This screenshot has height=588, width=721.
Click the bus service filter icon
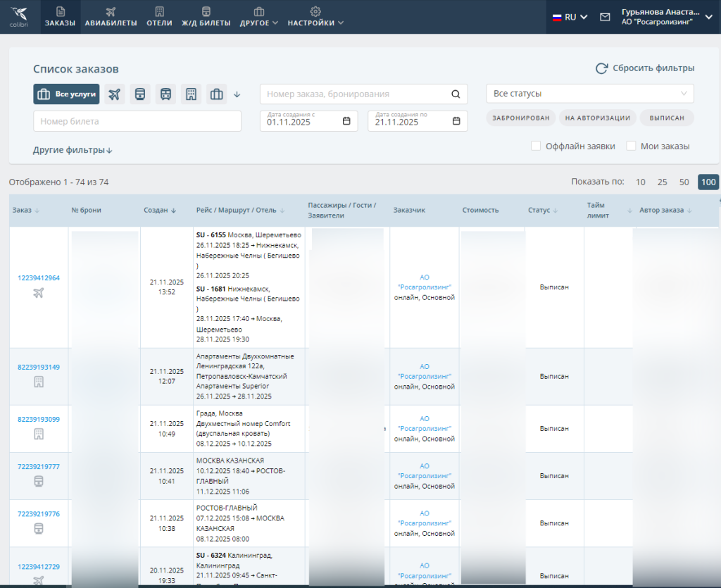tap(165, 94)
